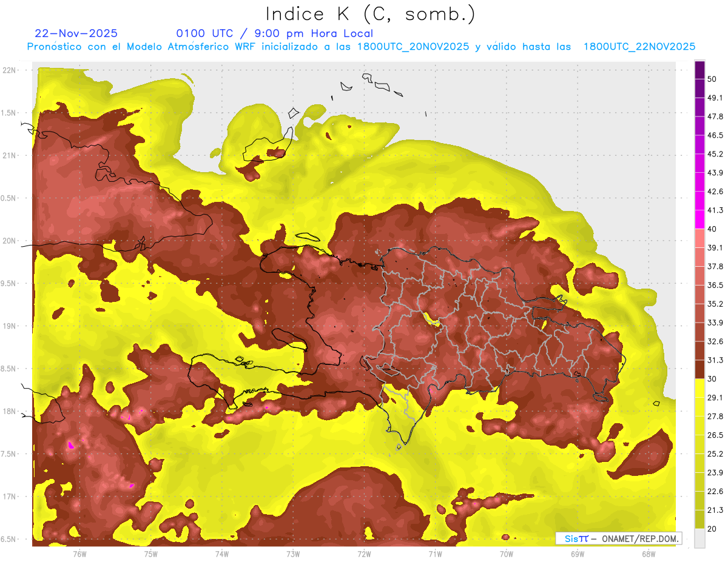This screenshot has width=728, height=562.
Task: Click the longitude label "76W"
Action: coord(80,554)
